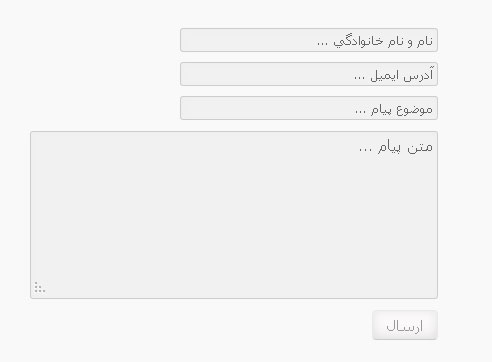
Task: Click the center of the message textarea
Action: point(234,215)
